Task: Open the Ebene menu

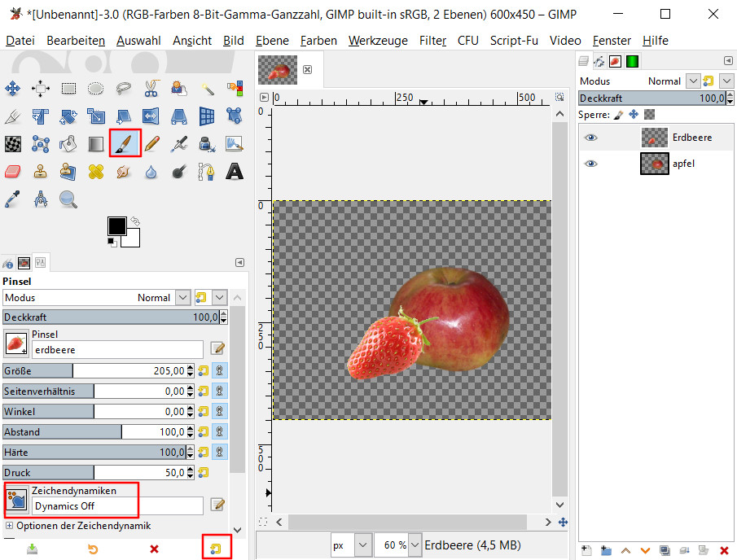Action: click(x=272, y=41)
